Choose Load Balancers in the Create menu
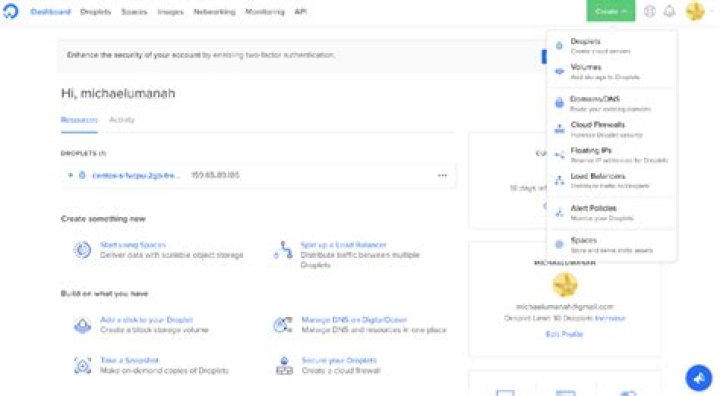 click(612, 181)
